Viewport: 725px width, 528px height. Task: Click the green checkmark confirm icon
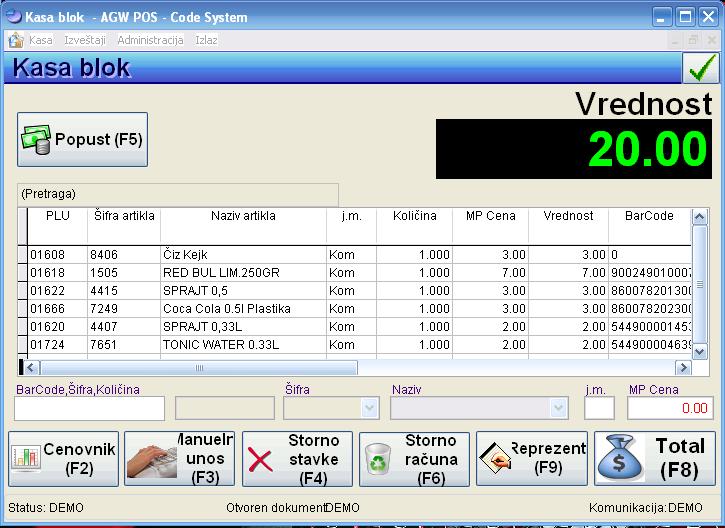pos(702,67)
